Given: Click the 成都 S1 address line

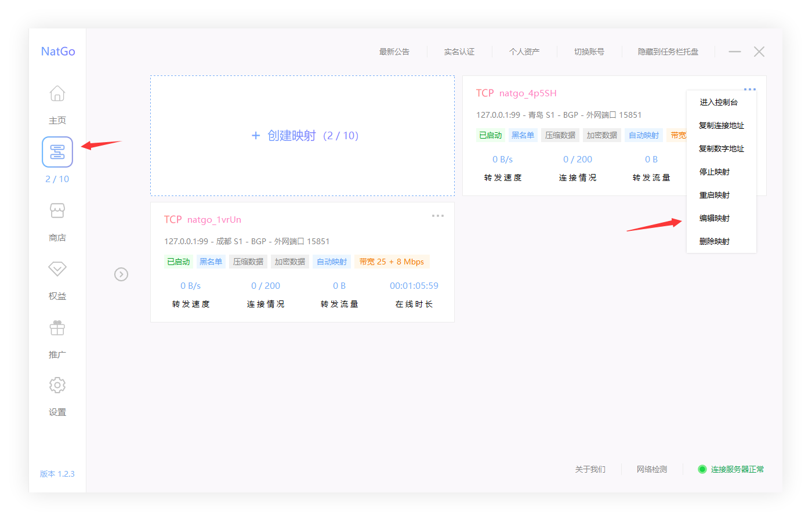Looking at the screenshot, I should click(x=246, y=241).
